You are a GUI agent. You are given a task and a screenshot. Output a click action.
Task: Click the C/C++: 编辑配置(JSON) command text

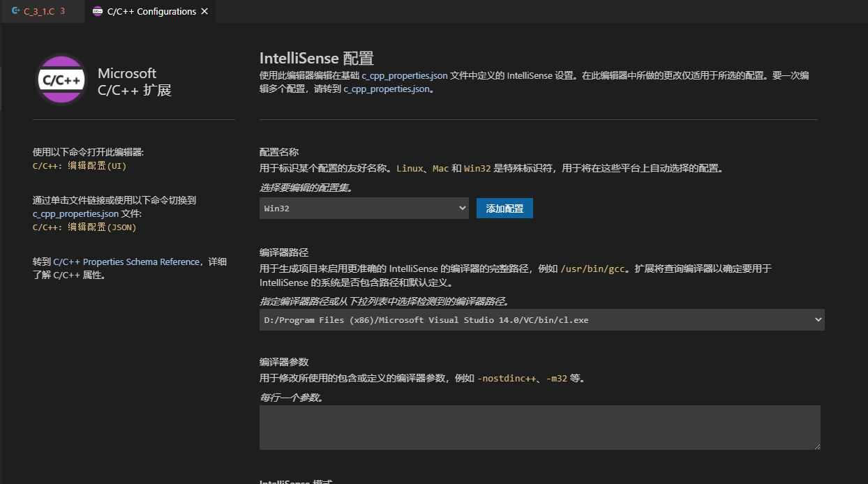84,227
